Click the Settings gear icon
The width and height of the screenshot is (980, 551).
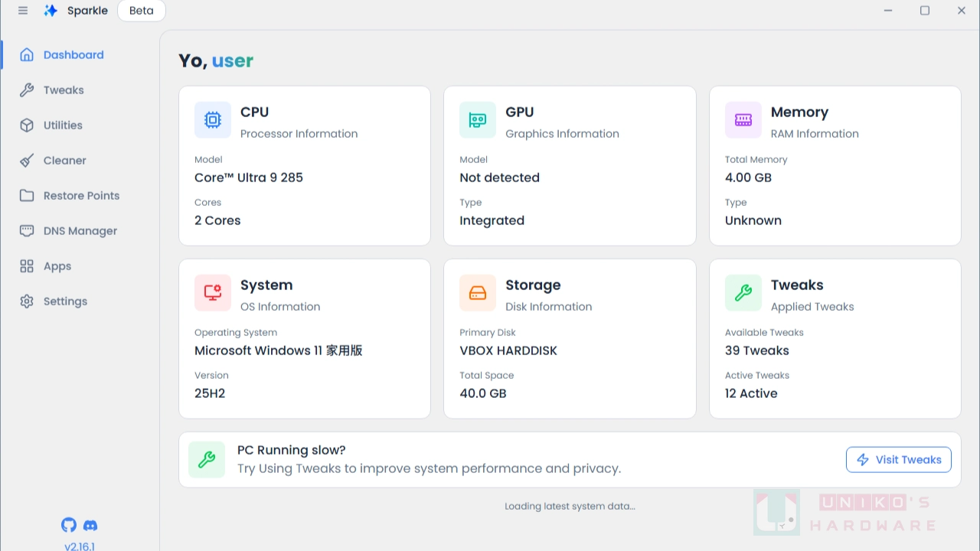click(27, 302)
